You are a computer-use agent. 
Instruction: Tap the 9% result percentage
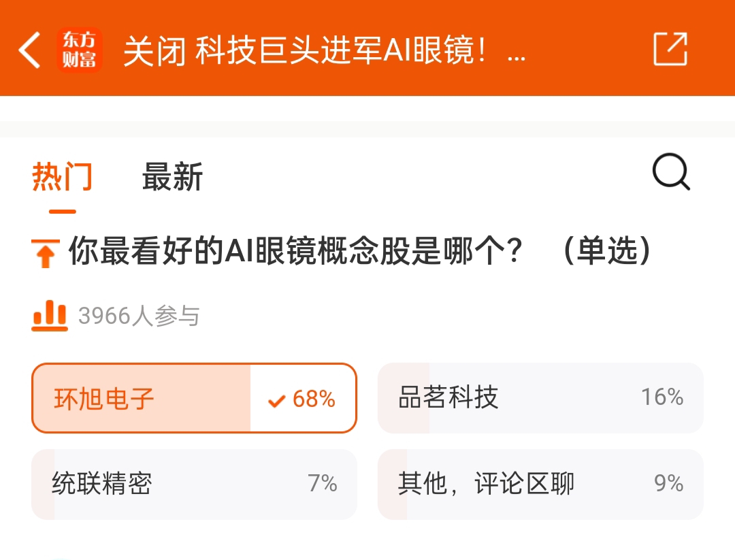pos(668,484)
